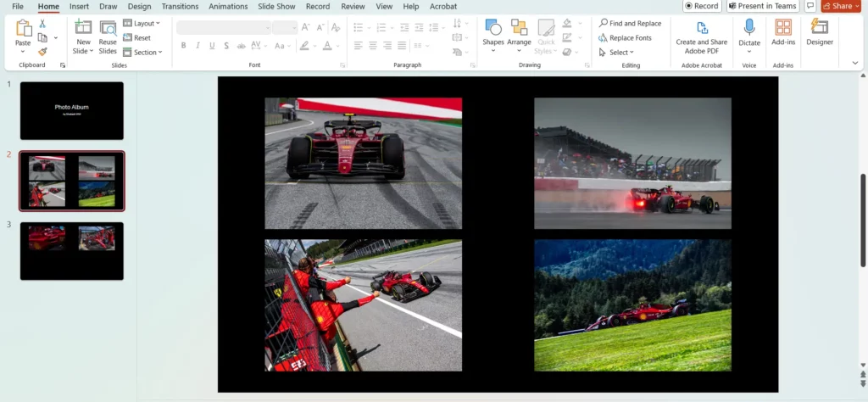
Task: Click Find and Replace
Action: (630, 24)
